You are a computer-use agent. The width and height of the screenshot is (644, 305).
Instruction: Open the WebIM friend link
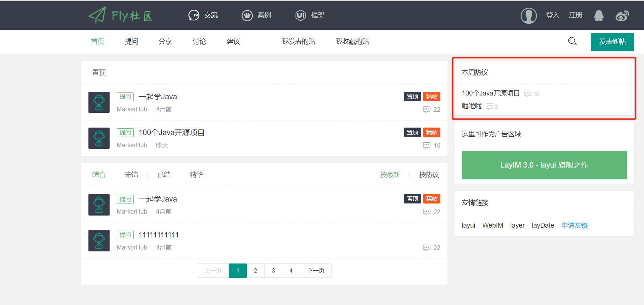493,225
